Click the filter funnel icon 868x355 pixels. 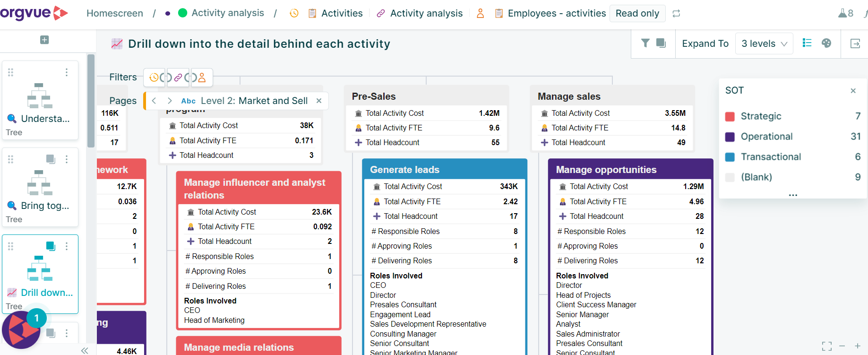pyautogui.click(x=645, y=43)
